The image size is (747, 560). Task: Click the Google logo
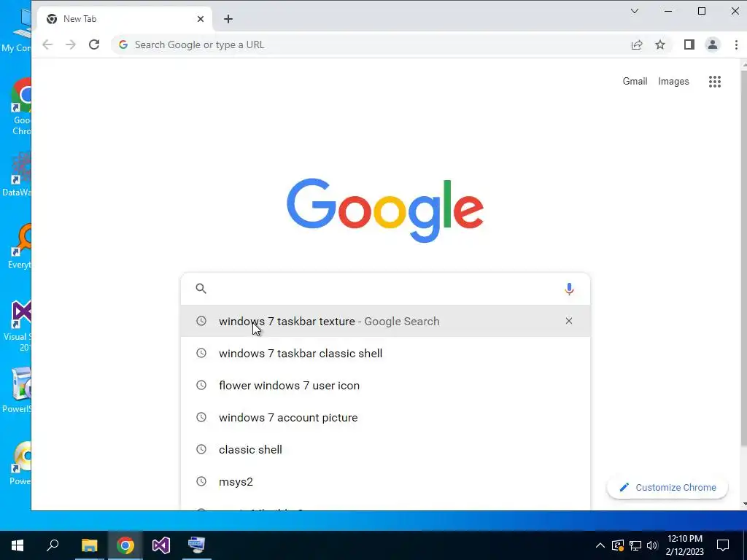coord(385,210)
